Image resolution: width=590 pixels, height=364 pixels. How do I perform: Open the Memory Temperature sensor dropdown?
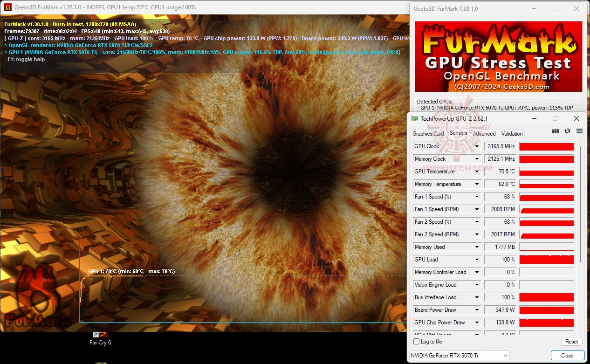(477, 184)
